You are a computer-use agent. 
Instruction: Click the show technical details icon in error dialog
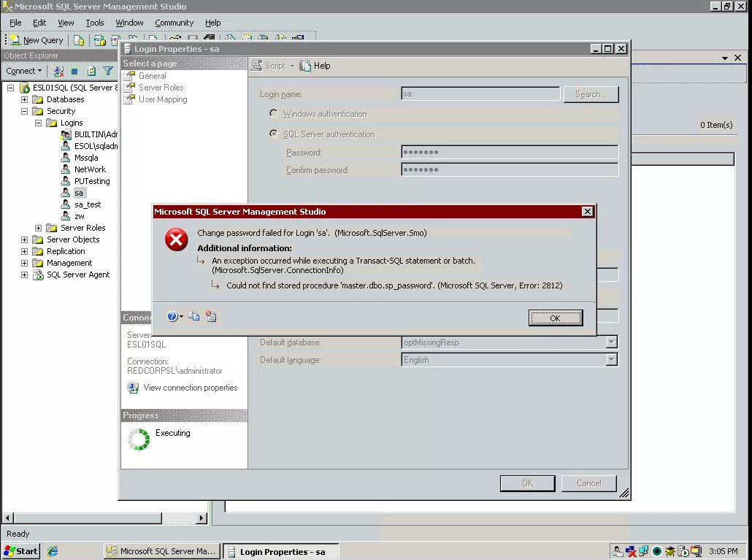211,316
